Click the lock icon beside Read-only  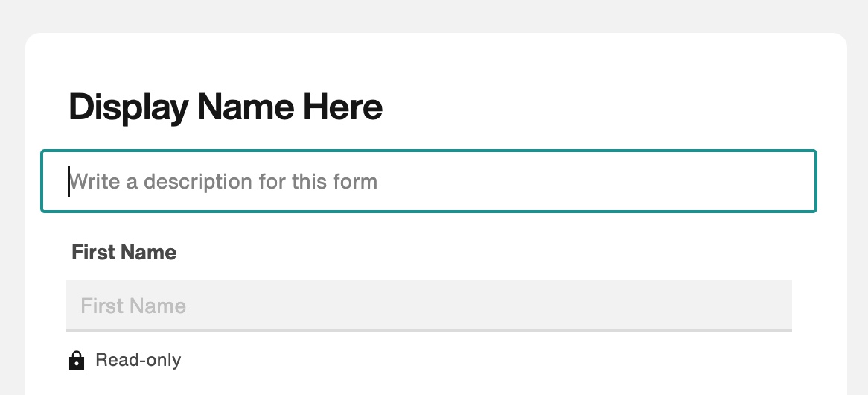(77, 360)
